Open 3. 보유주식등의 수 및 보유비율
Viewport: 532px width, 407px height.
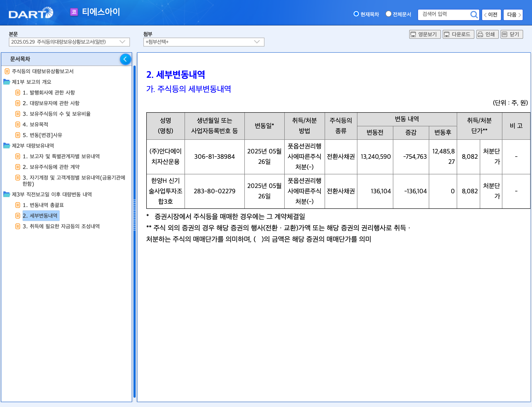point(57,114)
